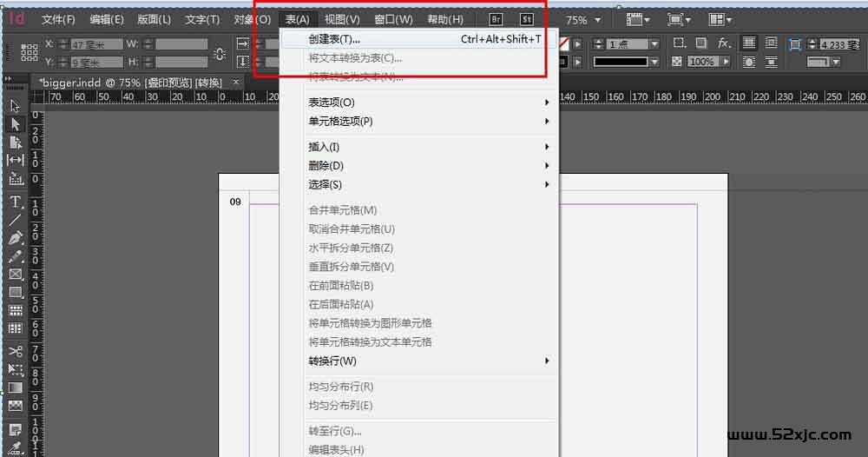Activate the Line tool
This screenshot has width=868, height=457.
pos(16,220)
